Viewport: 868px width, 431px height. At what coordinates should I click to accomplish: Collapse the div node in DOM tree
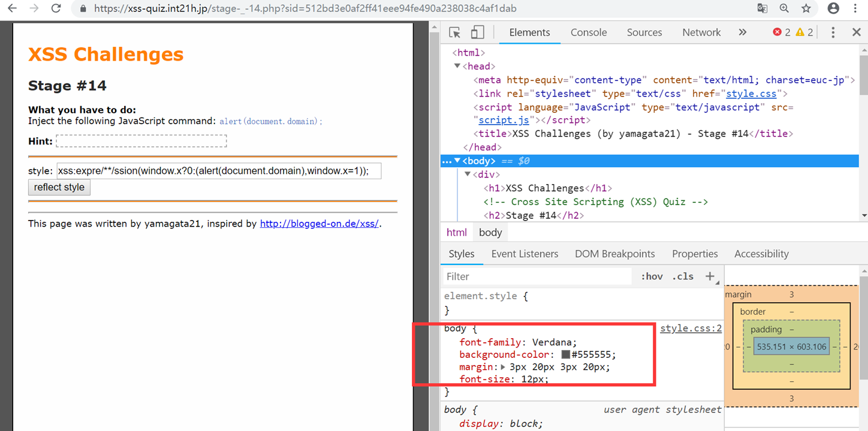(x=468, y=174)
